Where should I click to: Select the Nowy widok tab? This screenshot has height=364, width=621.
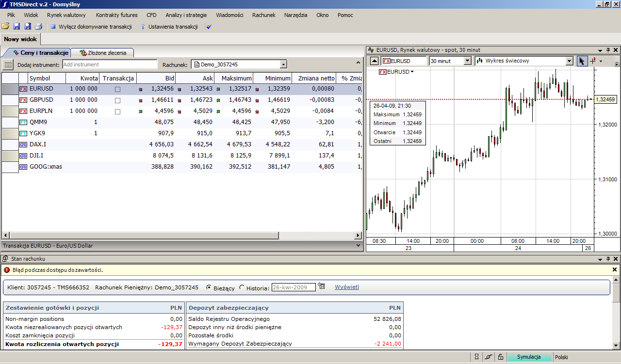coord(20,39)
